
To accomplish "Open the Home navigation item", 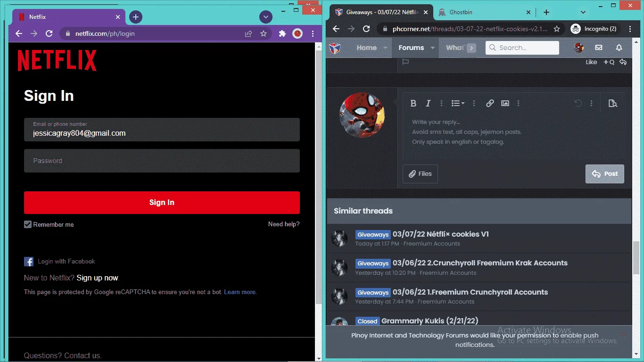I will pos(366,48).
